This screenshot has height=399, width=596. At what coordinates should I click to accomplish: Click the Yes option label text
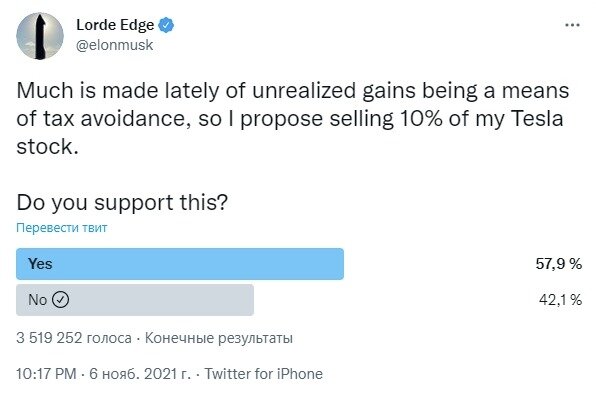[40, 264]
